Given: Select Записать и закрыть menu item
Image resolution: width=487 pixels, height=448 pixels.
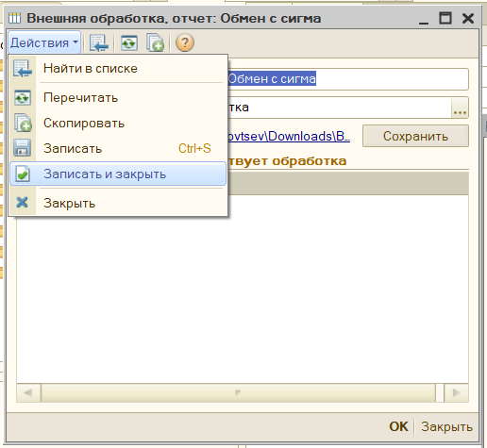Looking at the screenshot, I should 118,174.
